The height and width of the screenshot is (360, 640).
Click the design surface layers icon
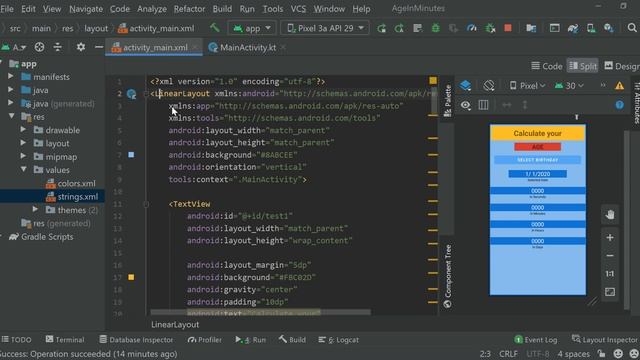tap(465, 86)
